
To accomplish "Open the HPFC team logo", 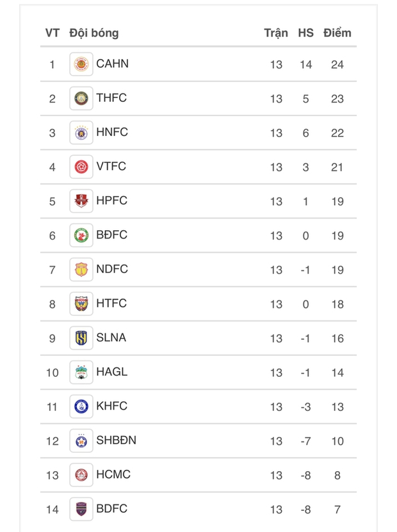I will point(81,201).
